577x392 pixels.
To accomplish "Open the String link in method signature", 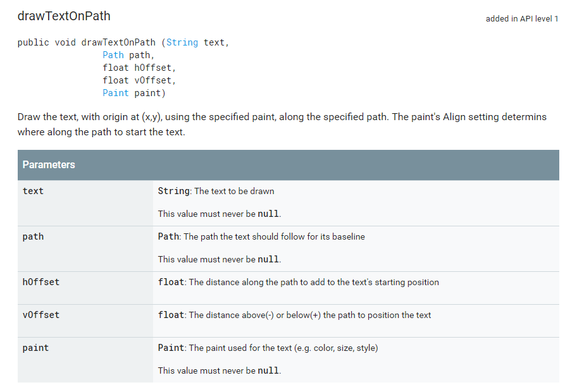I will pos(182,42).
